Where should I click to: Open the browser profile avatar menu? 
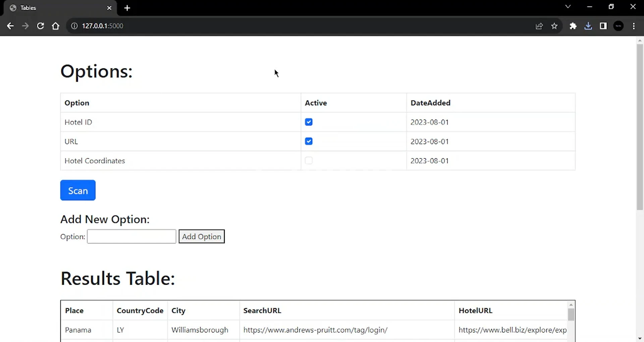[618, 26]
